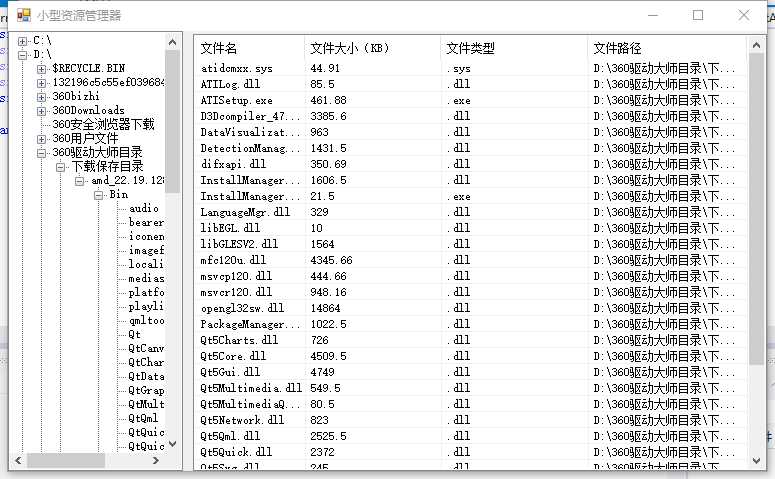This screenshot has width=775, height=479.
Task: Select the platfo folder in tree
Action: coord(146,292)
